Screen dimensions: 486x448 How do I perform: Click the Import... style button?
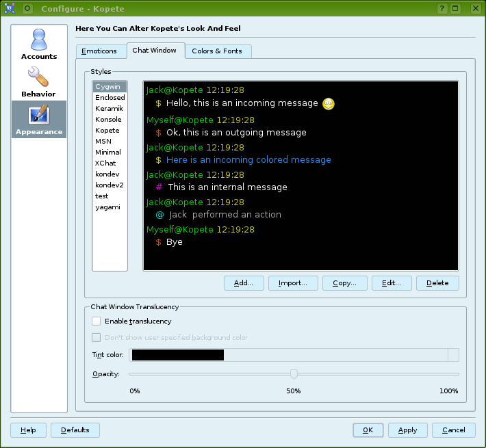(x=293, y=283)
